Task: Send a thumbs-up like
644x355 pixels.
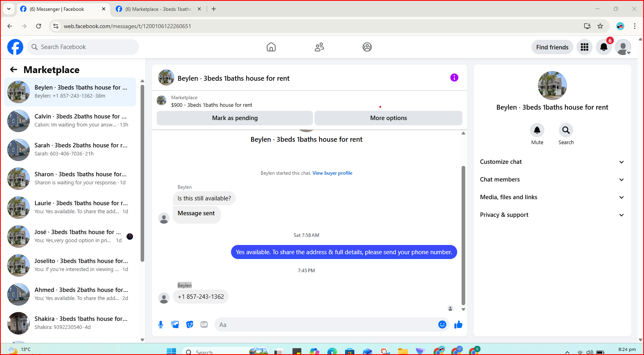Action: coord(458,324)
